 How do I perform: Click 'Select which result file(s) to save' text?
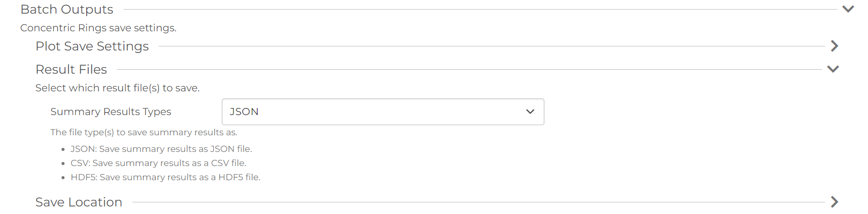click(117, 88)
